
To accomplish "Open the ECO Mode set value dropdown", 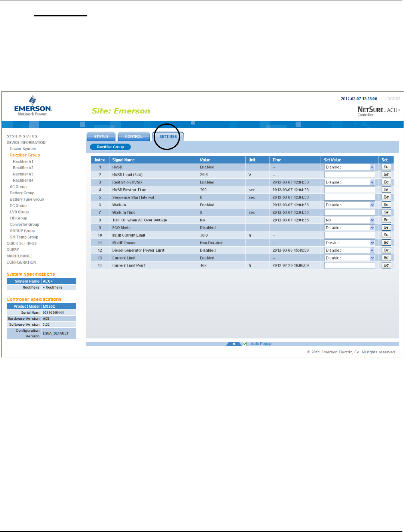I will click(350, 228).
